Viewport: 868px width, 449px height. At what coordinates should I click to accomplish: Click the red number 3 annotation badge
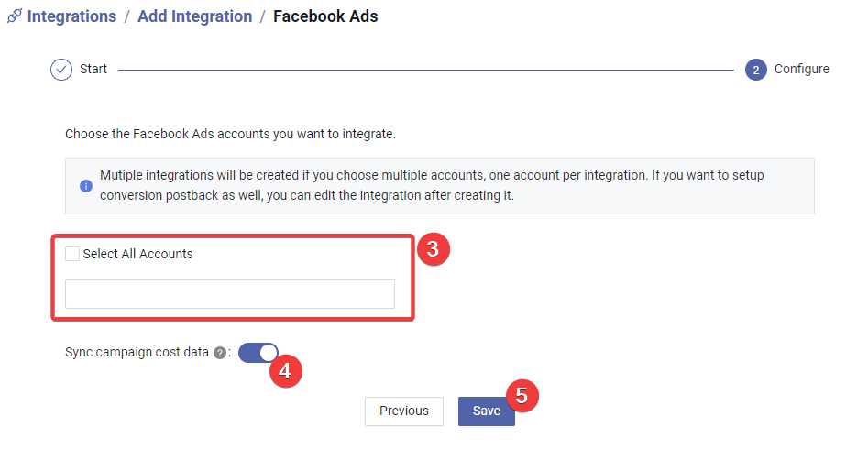click(433, 249)
